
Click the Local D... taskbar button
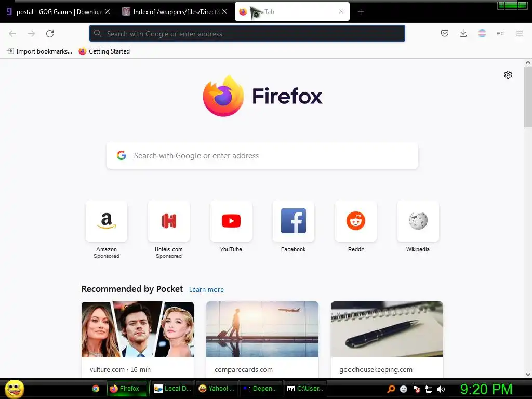[x=172, y=389]
